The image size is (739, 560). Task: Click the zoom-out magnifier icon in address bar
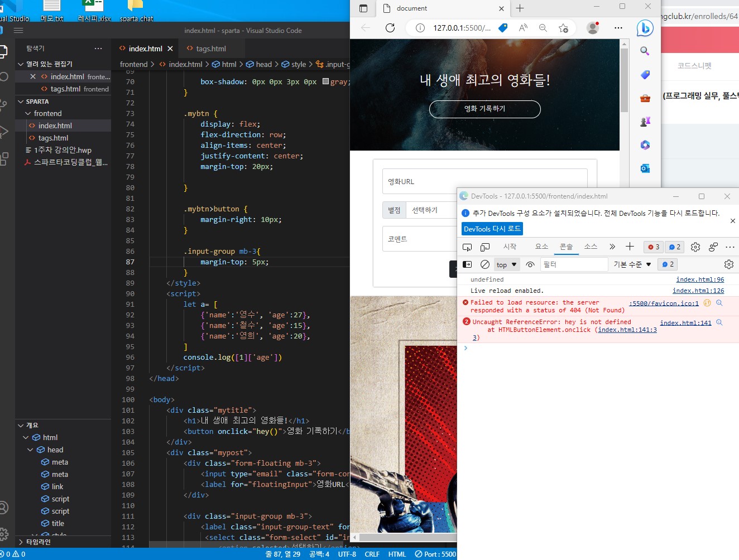pos(543,28)
